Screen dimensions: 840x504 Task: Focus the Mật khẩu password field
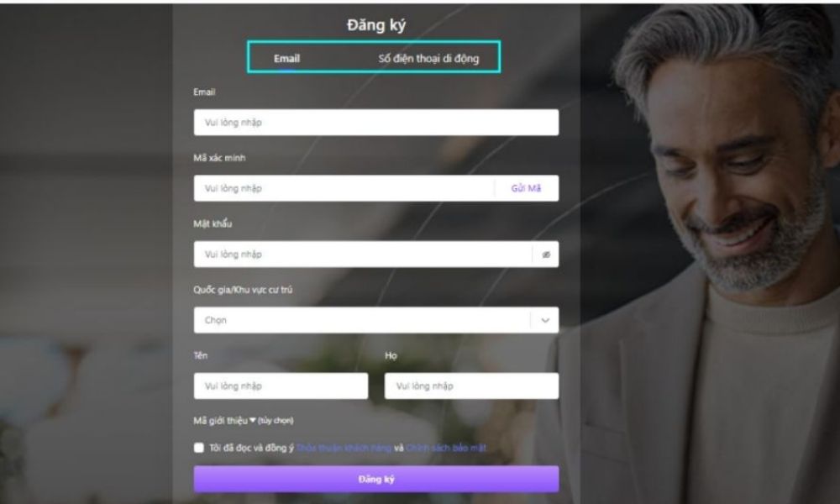pyautogui.click(x=363, y=255)
